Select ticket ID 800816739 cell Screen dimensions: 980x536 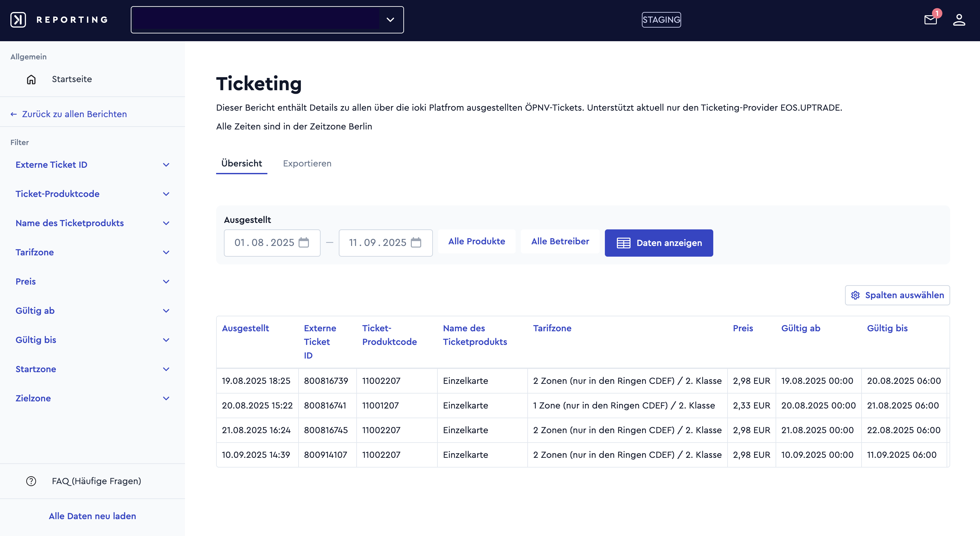[327, 381]
